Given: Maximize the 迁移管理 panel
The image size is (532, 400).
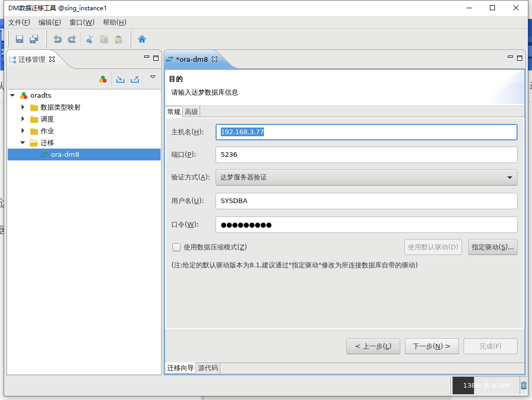Looking at the screenshot, I should 156,58.
